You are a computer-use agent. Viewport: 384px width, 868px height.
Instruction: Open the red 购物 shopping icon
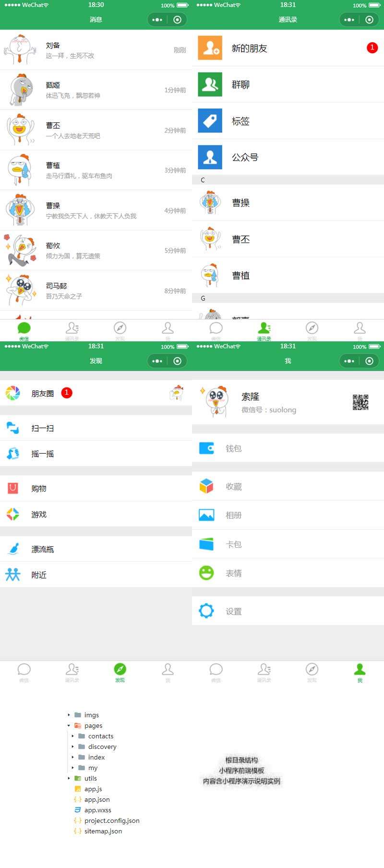pyautogui.click(x=13, y=488)
